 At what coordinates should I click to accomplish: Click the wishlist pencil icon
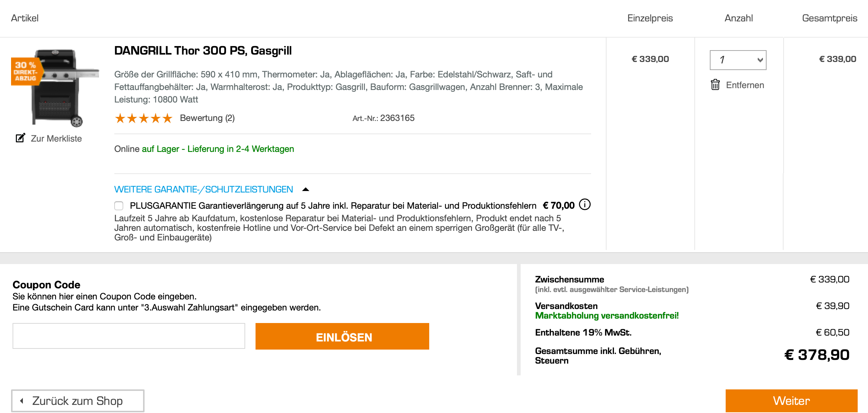(x=20, y=138)
